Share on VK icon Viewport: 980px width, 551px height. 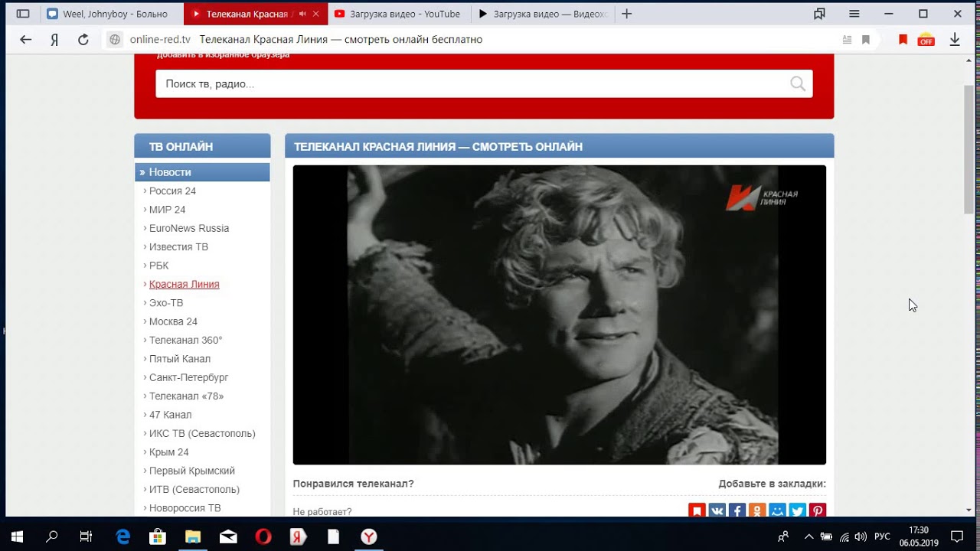click(717, 510)
